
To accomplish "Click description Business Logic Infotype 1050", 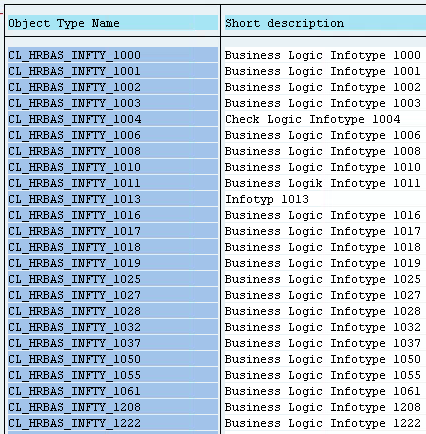I will point(323,359).
